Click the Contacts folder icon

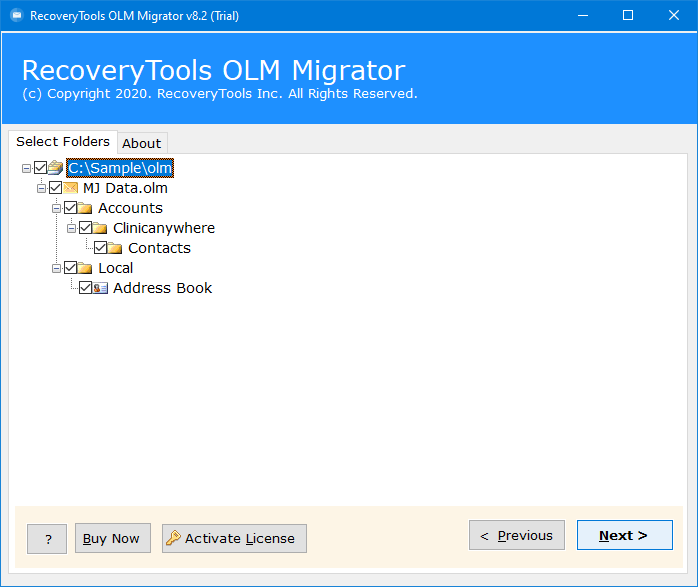point(115,248)
